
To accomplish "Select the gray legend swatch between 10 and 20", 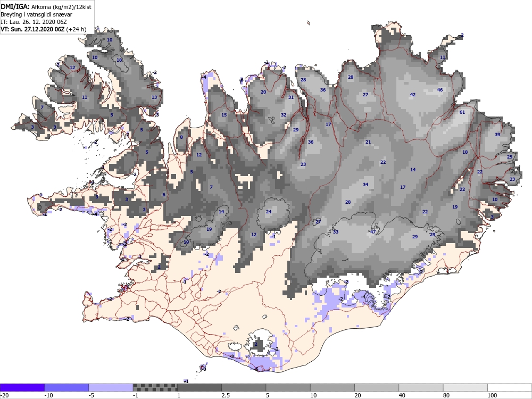I will point(332,387).
